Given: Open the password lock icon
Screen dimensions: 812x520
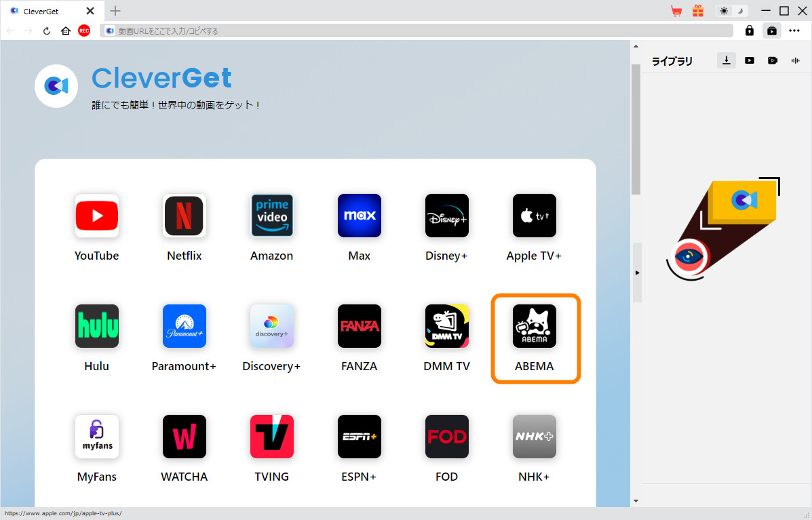Looking at the screenshot, I should coord(750,31).
